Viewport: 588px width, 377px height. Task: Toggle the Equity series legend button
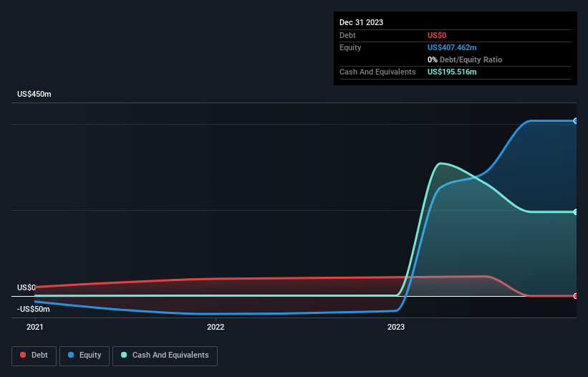pos(85,355)
